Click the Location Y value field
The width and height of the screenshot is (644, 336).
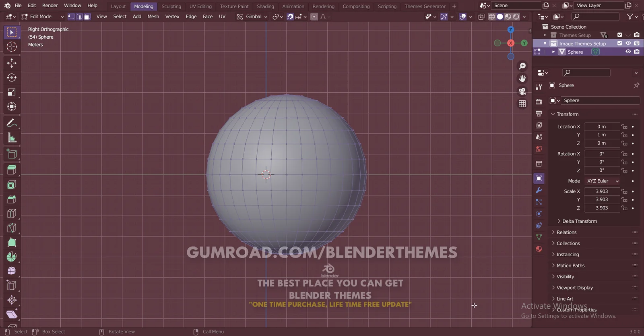(602, 135)
